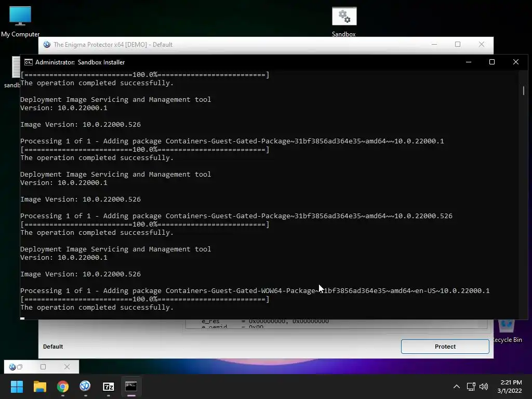Click the Windows Start button

[x=17, y=387]
